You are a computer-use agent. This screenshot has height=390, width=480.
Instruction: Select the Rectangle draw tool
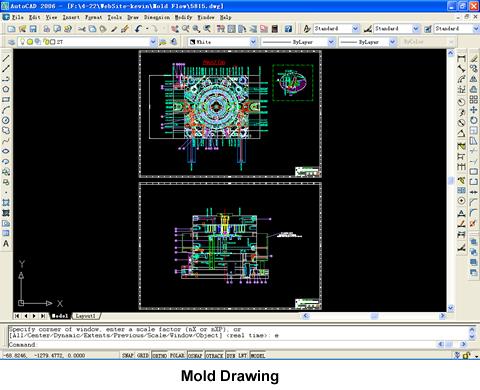coord(6,100)
